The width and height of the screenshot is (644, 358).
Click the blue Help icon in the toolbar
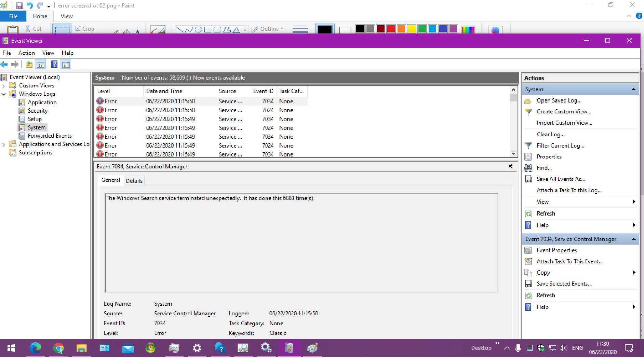click(x=54, y=64)
